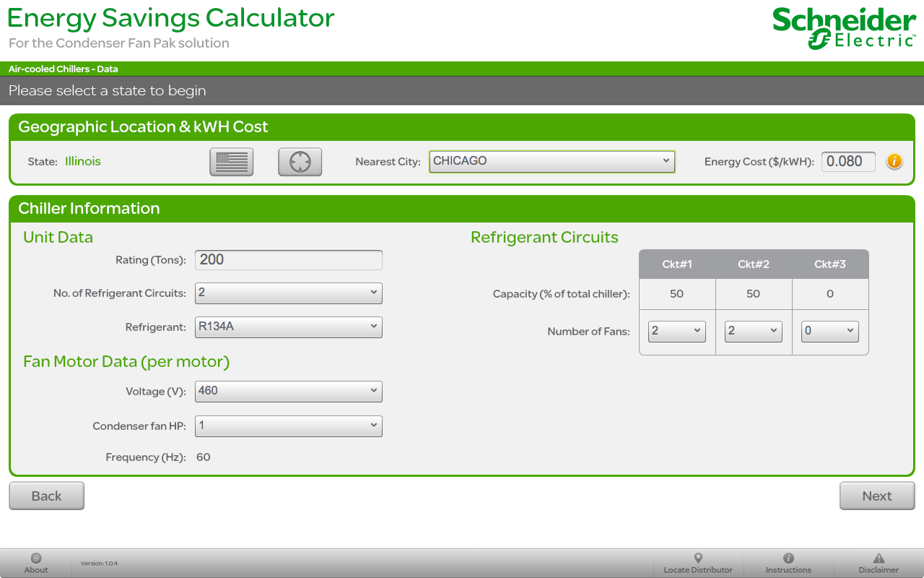Click the Ckt#1 capacity value 50
The width and height of the screenshot is (924, 578).
click(x=677, y=294)
